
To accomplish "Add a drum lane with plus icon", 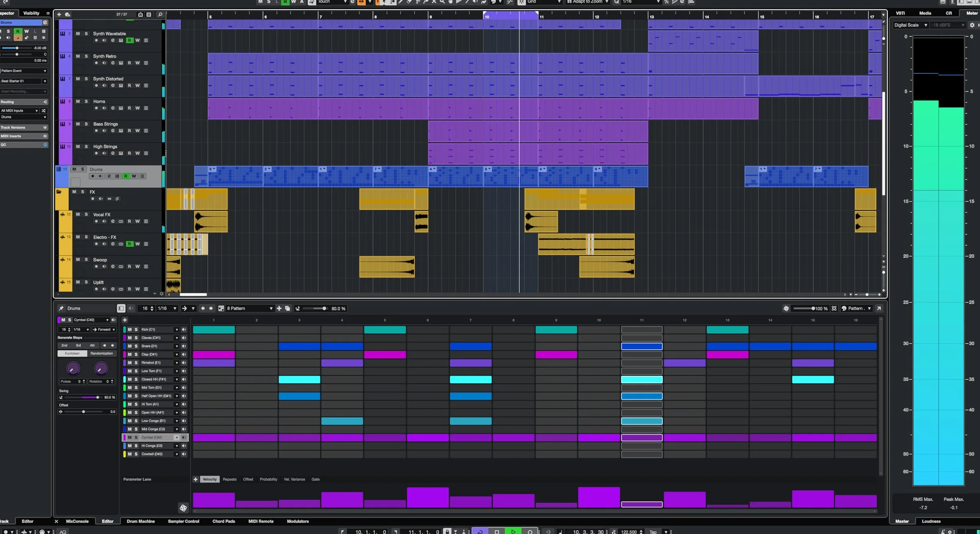I will (125, 320).
